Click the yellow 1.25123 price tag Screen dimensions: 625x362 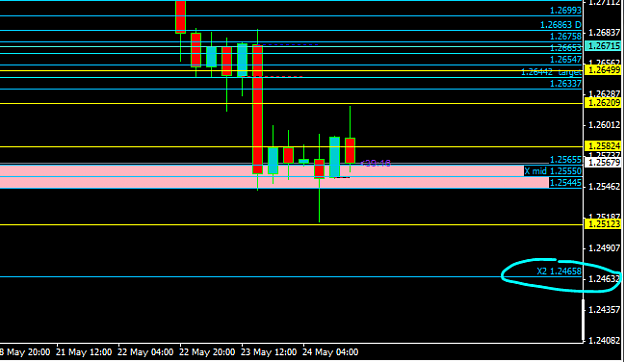603,224
